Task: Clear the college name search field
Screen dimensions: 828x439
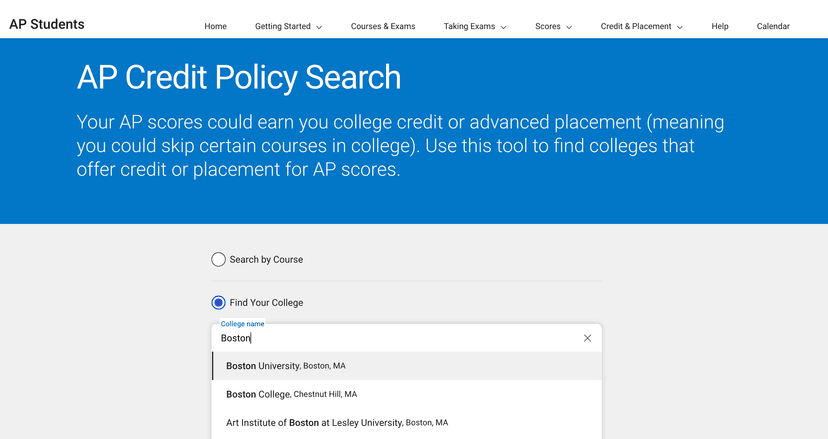Action: tap(587, 338)
